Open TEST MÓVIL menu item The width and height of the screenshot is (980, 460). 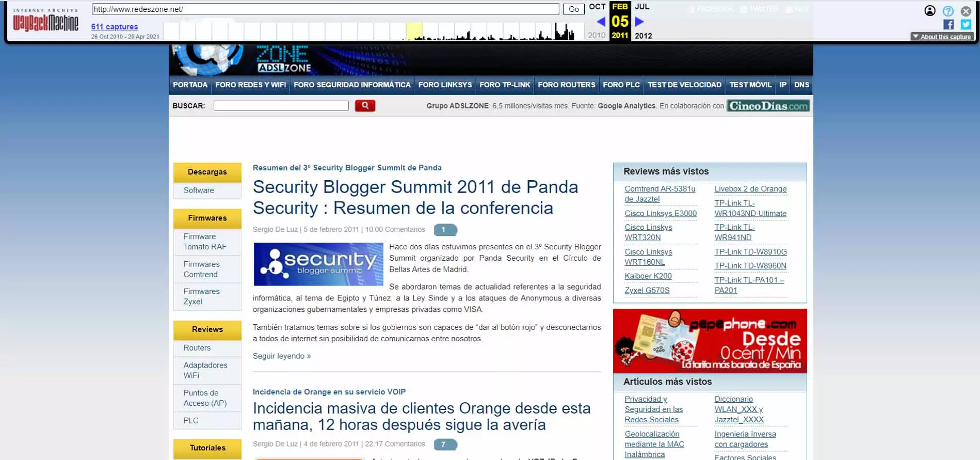coord(750,85)
